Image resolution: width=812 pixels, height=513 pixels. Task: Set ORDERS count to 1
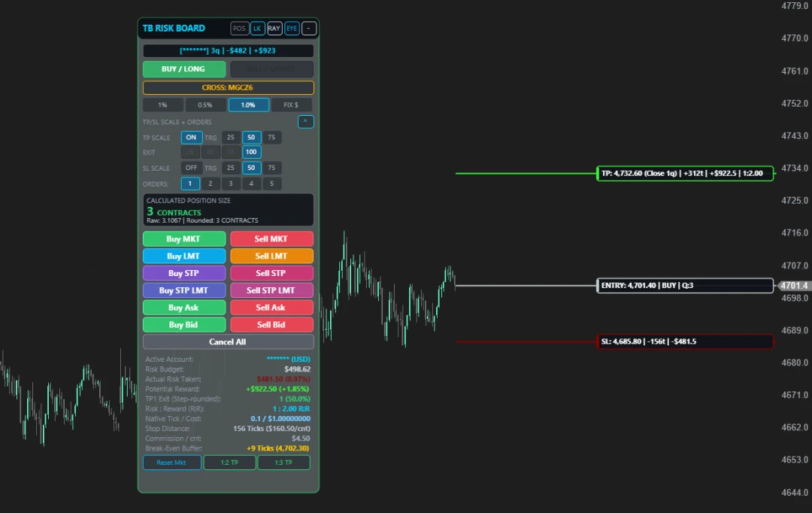point(190,184)
